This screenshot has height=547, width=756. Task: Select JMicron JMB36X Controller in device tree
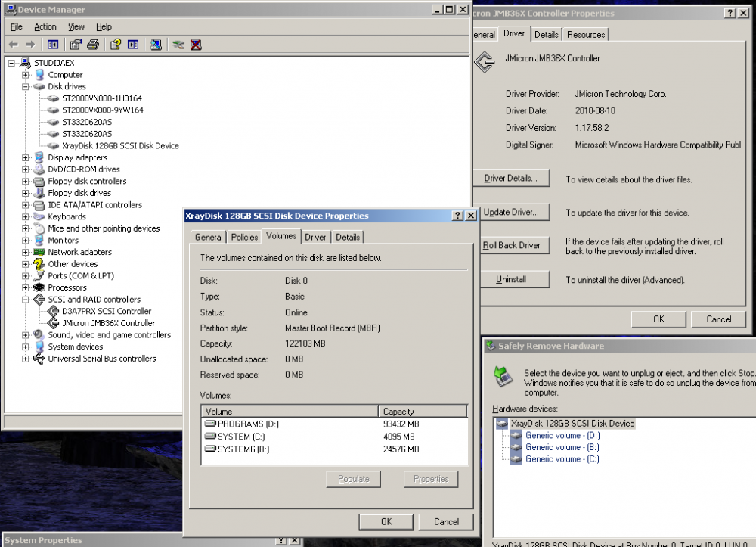tap(108, 323)
